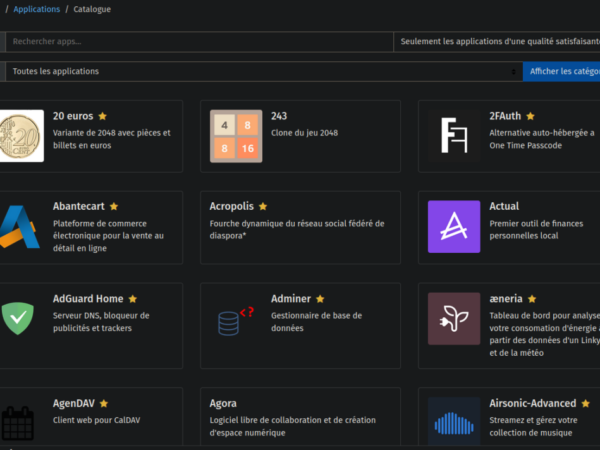Click the star next to AdGuard Home
Image resolution: width=600 pixels, height=450 pixels.
132,299
